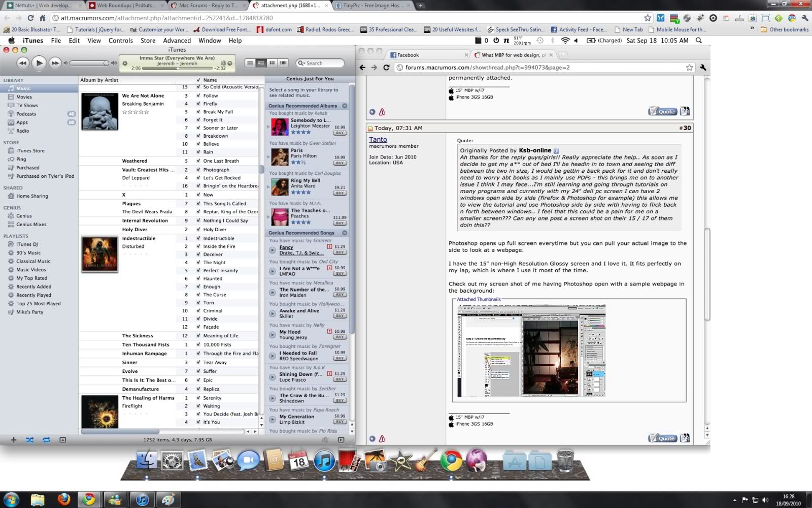Click the Wi-Fi icon in the Mac menu bar
812x508 pixels.
click(565, 41)
